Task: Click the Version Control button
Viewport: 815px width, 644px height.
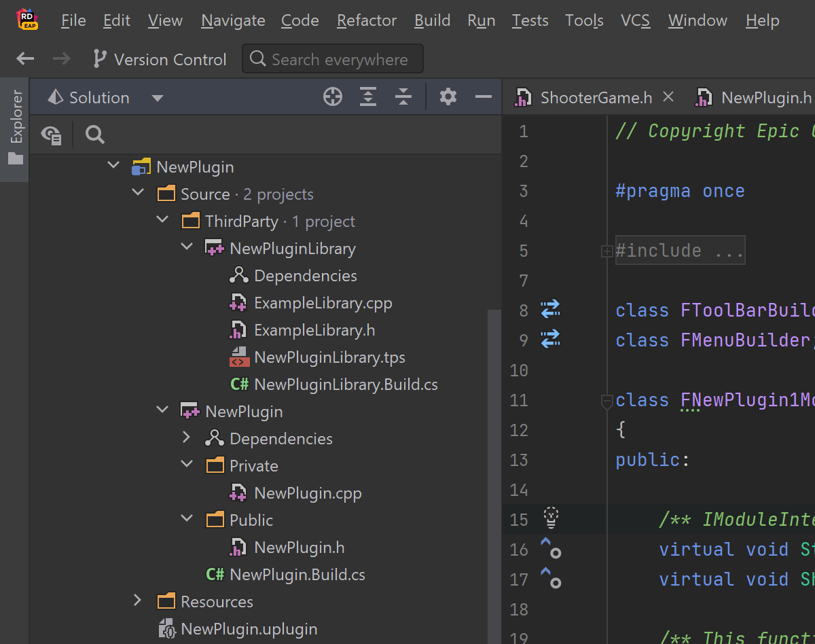Action: click(160, 60)
